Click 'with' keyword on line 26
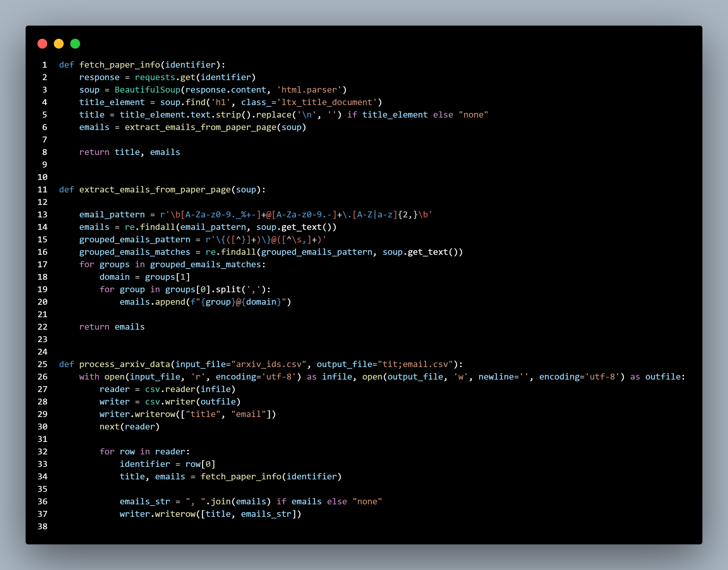This screenshot has width=728, height=570. coord(89,377)
